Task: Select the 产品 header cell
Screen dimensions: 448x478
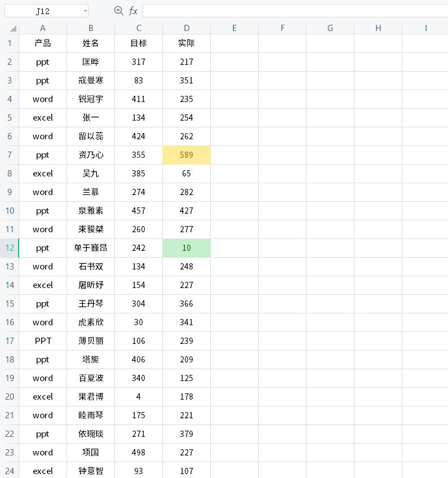Action: pyautogui.click(x=43, y=43)
